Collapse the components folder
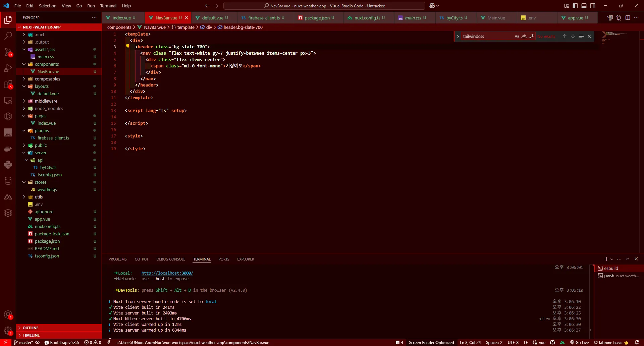The image size is (644, 346). coord(59,64)
